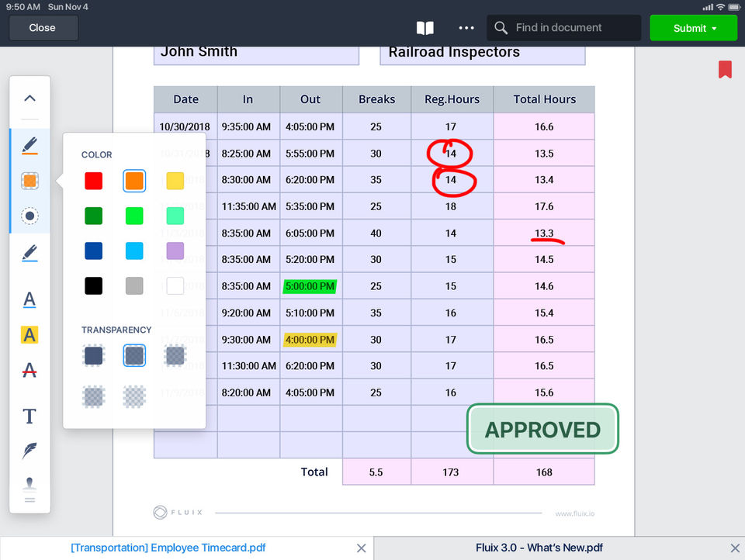This screenshot has height=560, width=745.
Task: Select the most transparent option
Action: [x=134, y=396]
